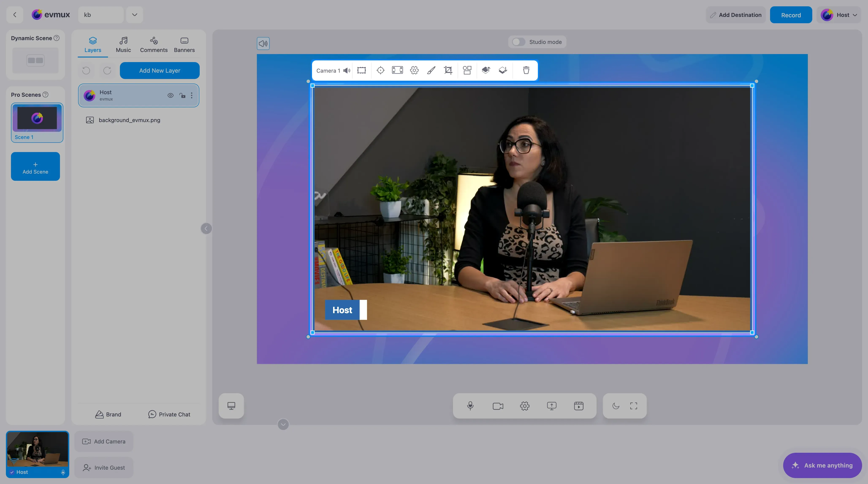Open the share screen icon in bottom bar
The image size is (868, 484).
(552, 406)
